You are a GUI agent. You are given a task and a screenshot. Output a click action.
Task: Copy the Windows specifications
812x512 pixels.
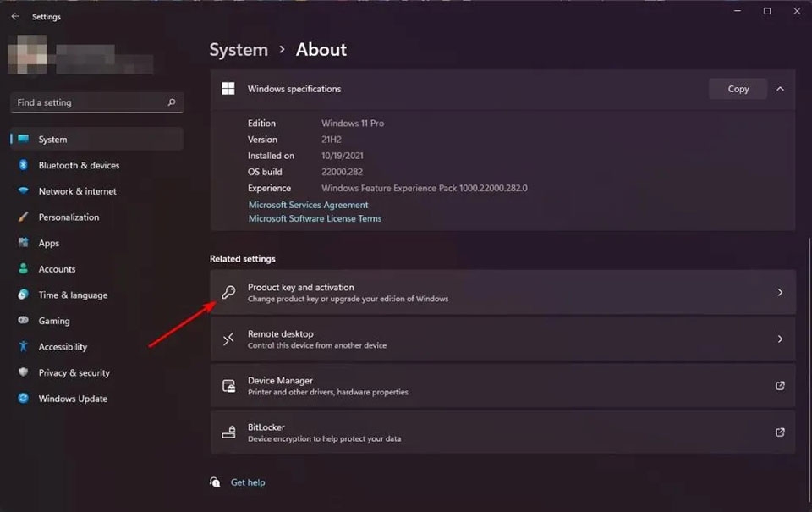738,89
